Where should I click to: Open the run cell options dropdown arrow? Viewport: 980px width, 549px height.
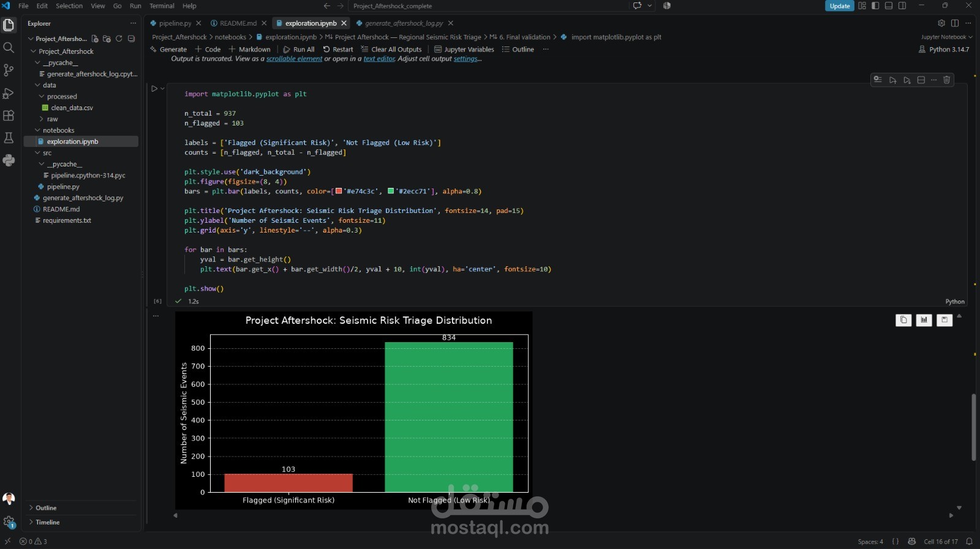pyautogui.click(x=162, y=89)
